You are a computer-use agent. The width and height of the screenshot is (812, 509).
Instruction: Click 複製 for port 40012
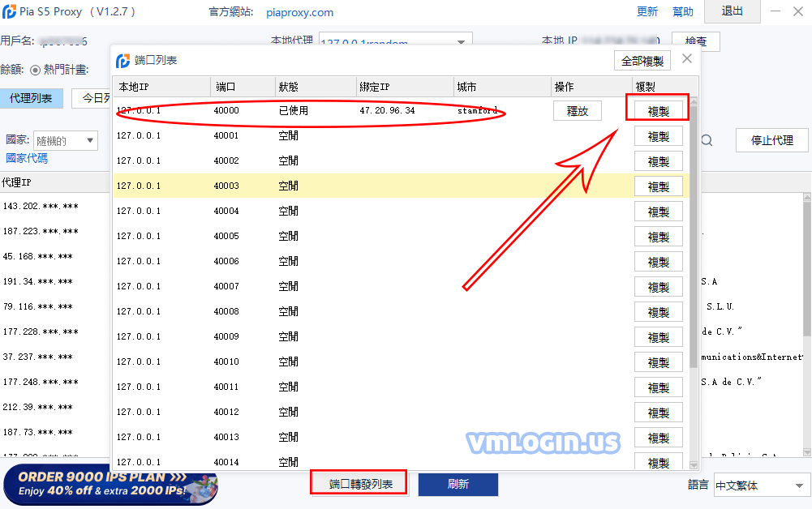click(658, 413)
